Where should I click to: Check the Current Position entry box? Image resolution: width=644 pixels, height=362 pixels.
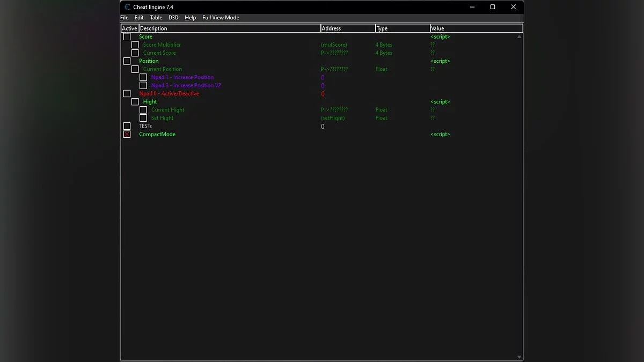(x=135, y=69)
